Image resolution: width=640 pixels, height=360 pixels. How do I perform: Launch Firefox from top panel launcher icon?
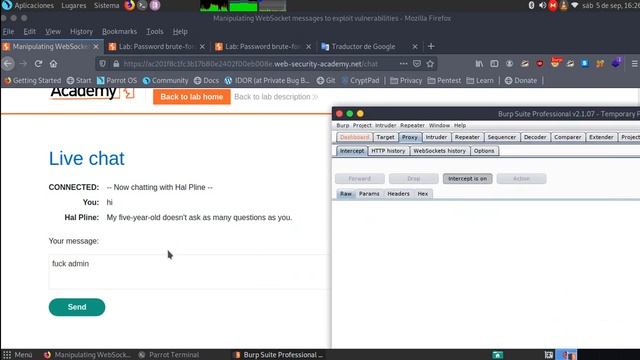pyautogui.click(x=129, y=5)
